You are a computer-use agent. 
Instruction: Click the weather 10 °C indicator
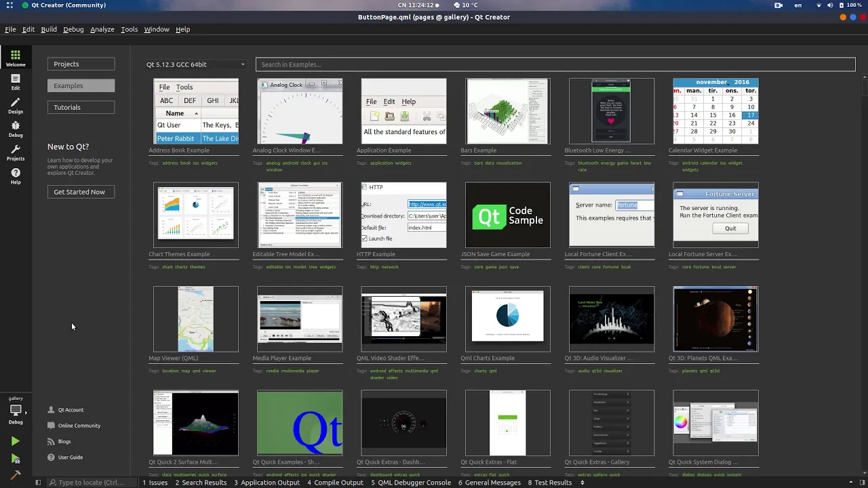point(465,5)
